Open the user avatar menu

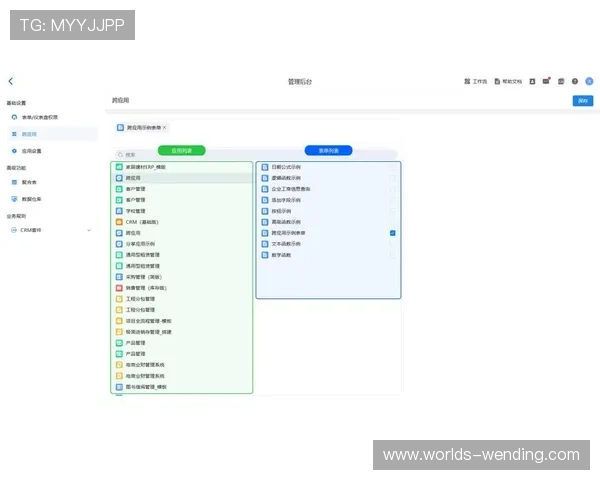coord(589,81)
